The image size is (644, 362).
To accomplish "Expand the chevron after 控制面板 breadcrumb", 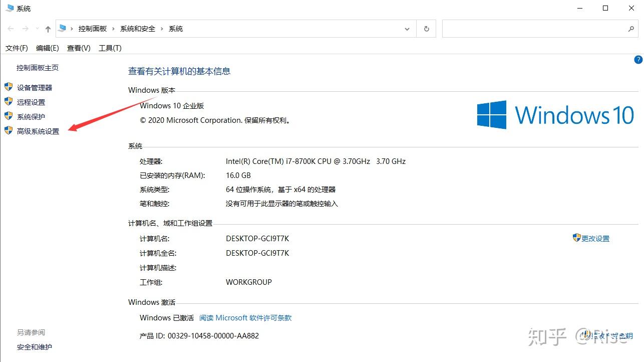I will point(114,29).
